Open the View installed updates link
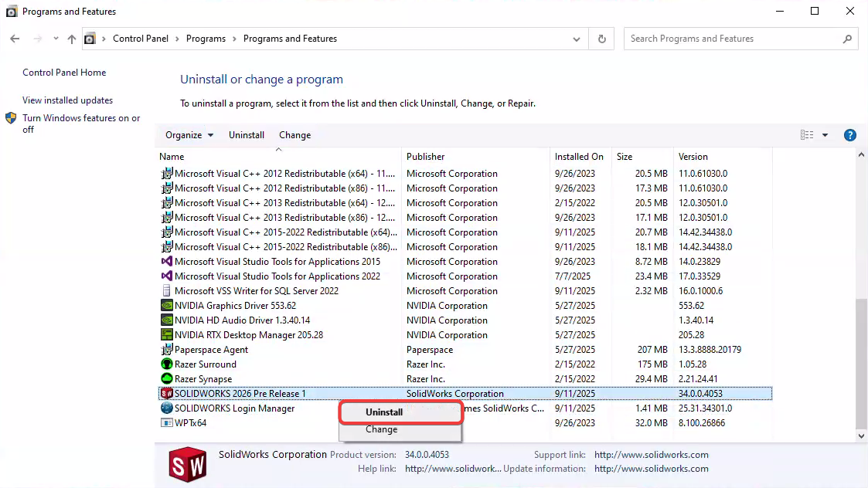 coord(66,100)
